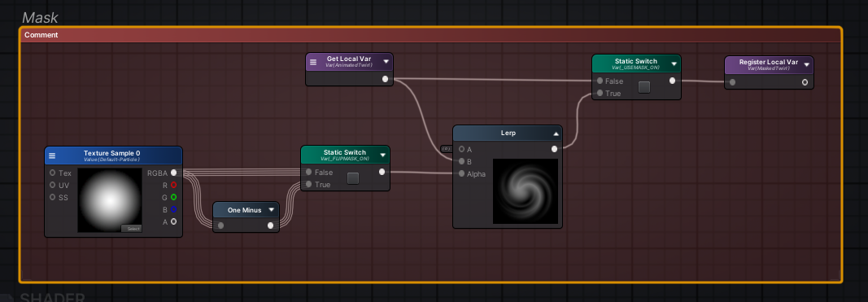
Task: Expand the Register Local Var dropdown arrow
Action: (806, 64)
